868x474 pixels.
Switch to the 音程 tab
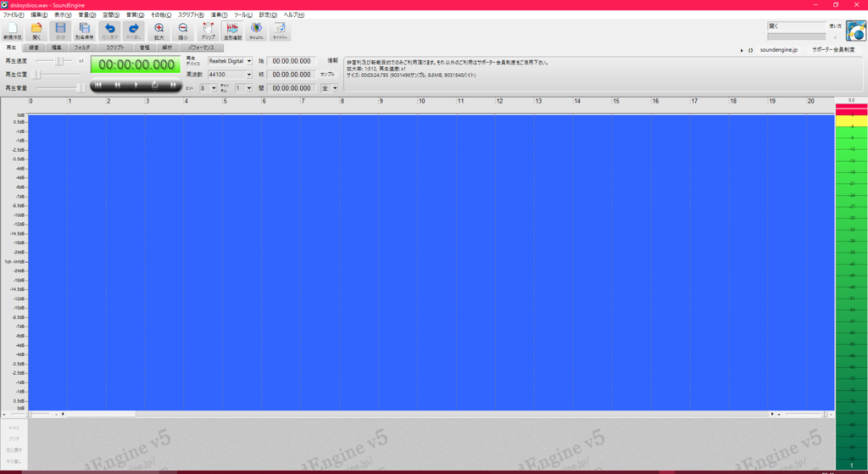coord(144,47)
